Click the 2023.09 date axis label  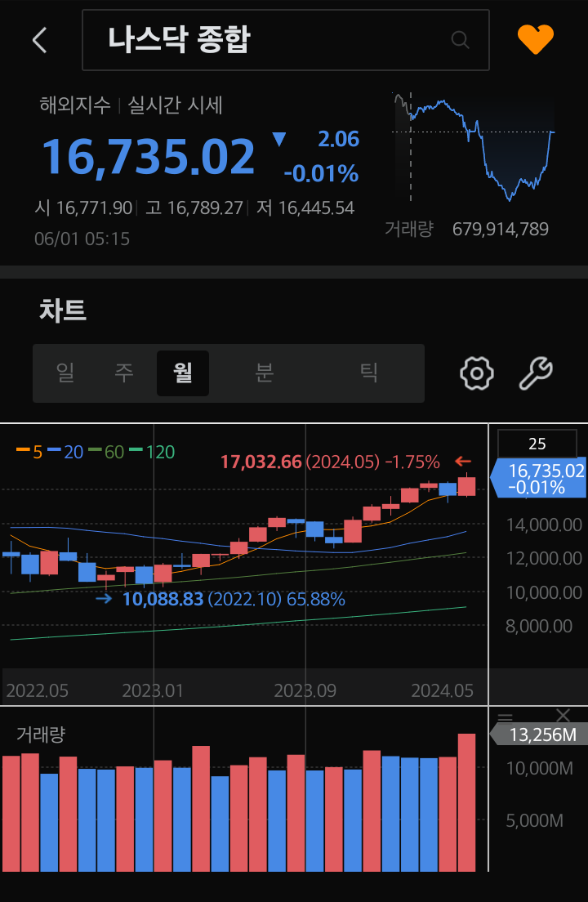[305, 690]
